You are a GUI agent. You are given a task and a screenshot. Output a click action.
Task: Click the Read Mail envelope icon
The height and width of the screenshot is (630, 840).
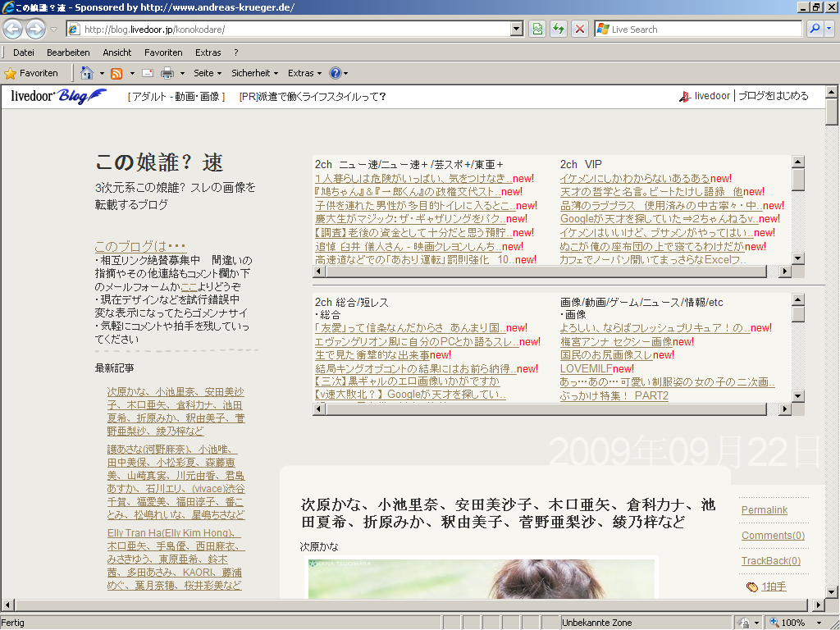[x=148, y=73]
